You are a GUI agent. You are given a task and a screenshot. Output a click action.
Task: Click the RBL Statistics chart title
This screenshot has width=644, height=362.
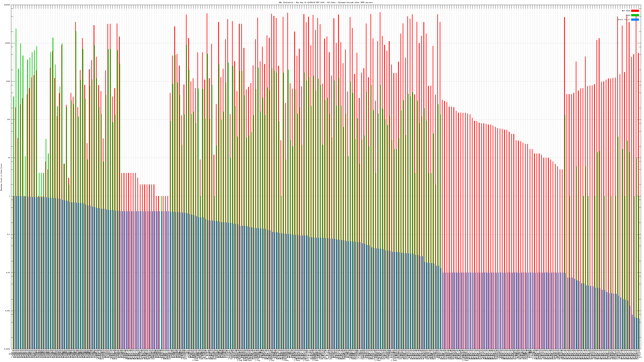[x=325, y=2]
